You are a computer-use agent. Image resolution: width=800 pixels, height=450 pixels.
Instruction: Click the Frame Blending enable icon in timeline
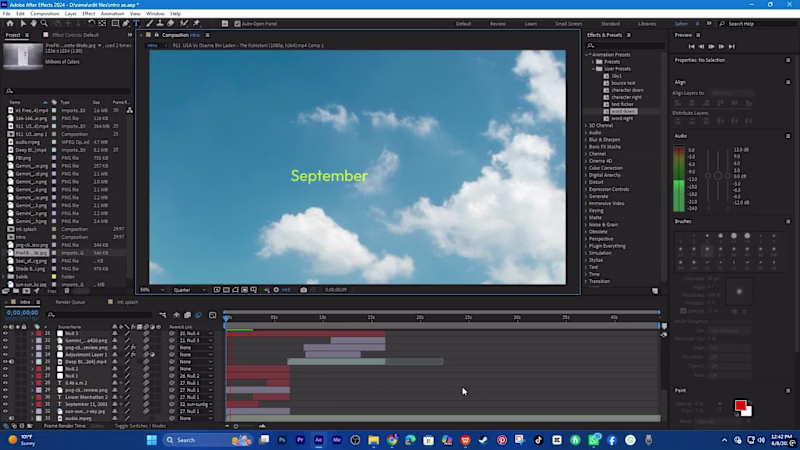point(187,315)
